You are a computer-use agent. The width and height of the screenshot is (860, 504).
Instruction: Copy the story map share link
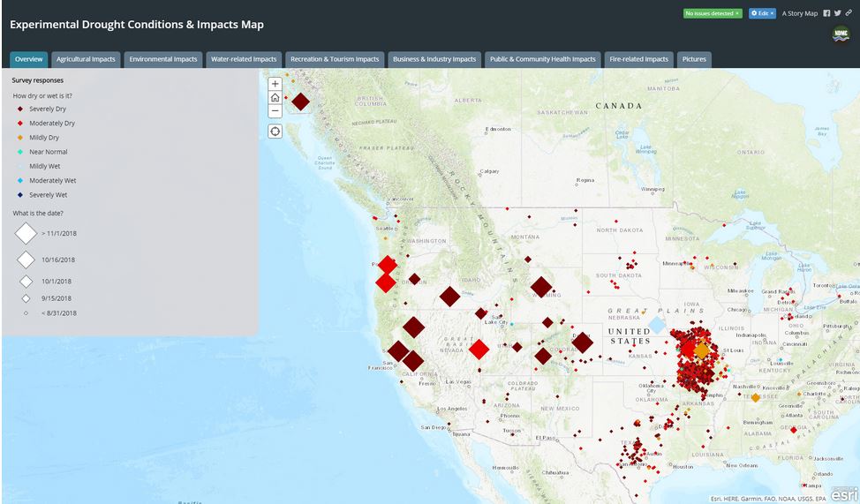pos(849,13)
